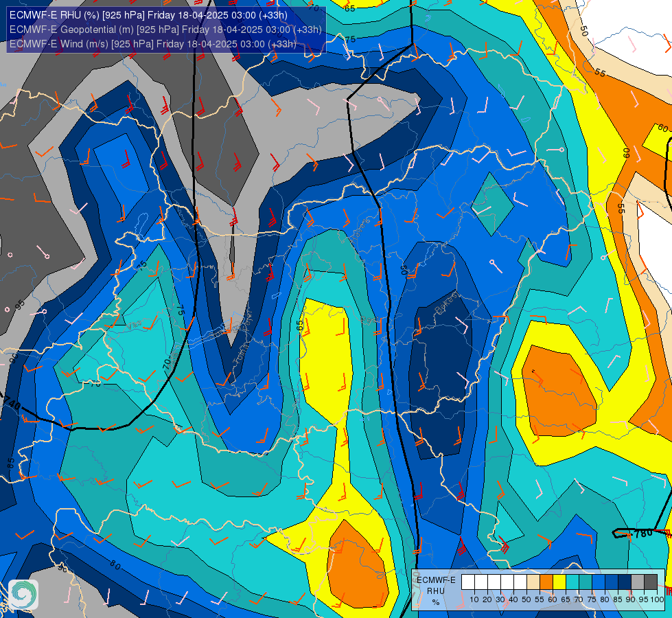The width and height of the screenshot is (672, 618).
Task: Click the '740' geopotential contour label
Action: tap(11, 403)
